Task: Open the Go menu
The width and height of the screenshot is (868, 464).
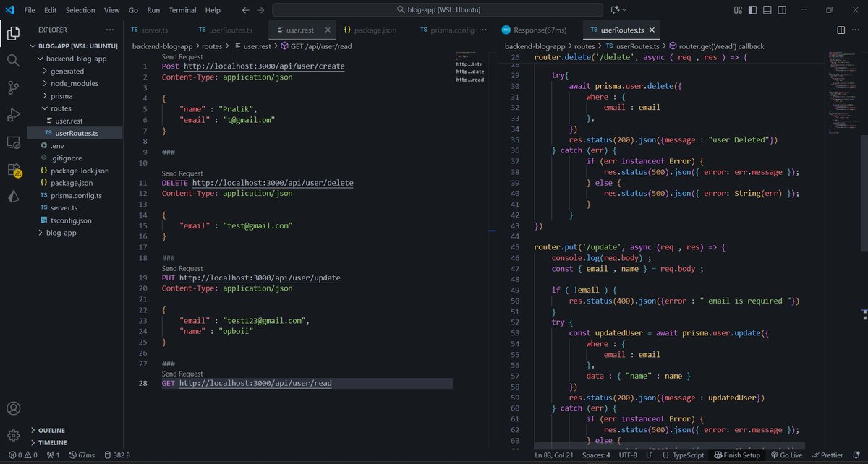Action: 133,10
